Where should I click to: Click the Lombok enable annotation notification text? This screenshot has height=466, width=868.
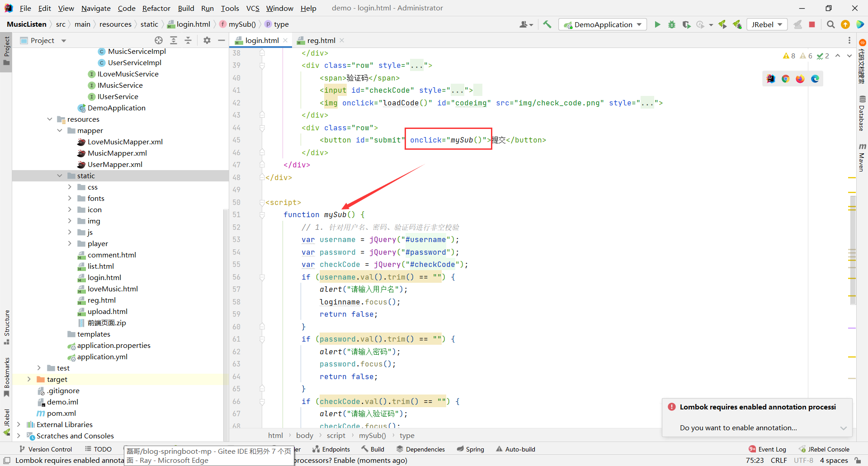738,428
